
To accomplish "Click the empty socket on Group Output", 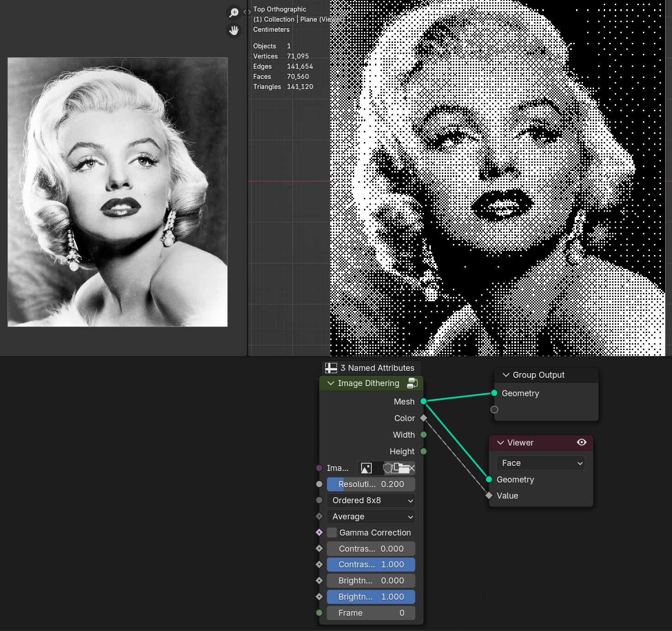I will tap(494, 410).
